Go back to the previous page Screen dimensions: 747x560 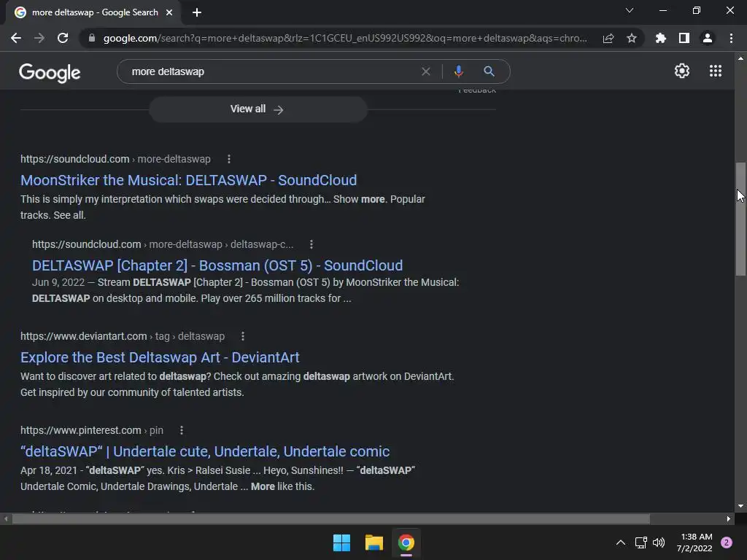point(16,38)
